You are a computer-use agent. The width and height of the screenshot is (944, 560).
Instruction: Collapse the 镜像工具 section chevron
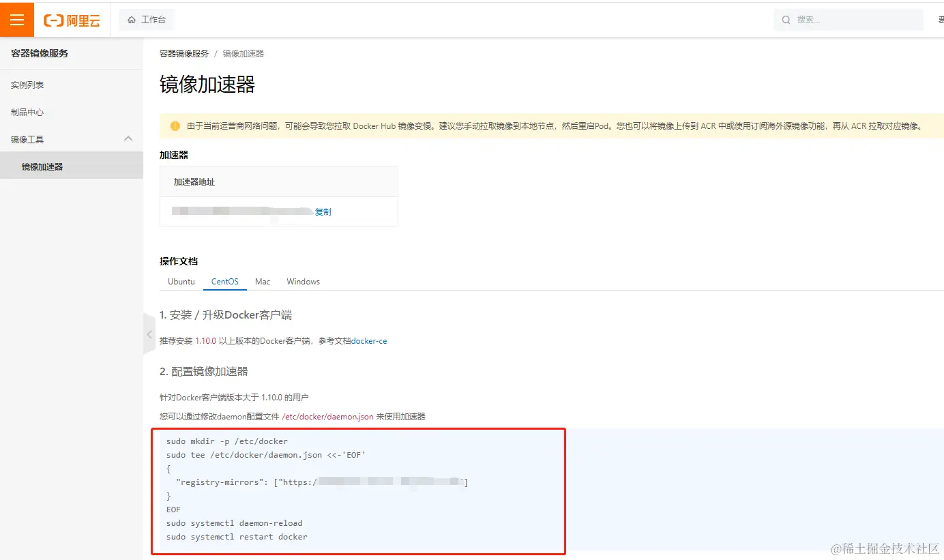coord(128,138)
